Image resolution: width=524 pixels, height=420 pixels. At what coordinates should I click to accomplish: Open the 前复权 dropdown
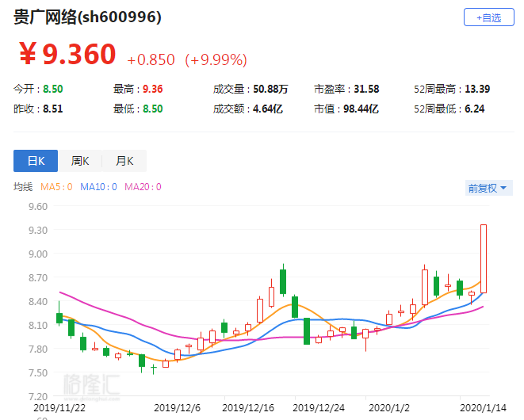488,188
